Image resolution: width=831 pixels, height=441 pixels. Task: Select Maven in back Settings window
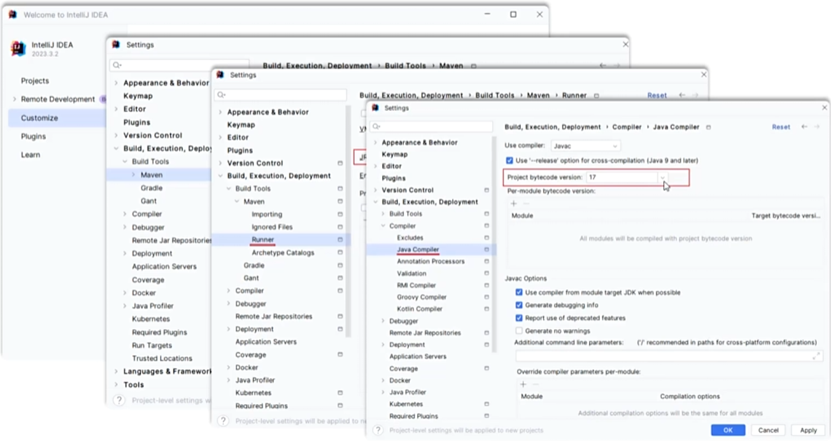pyautogui.click(x=151, y=174)
